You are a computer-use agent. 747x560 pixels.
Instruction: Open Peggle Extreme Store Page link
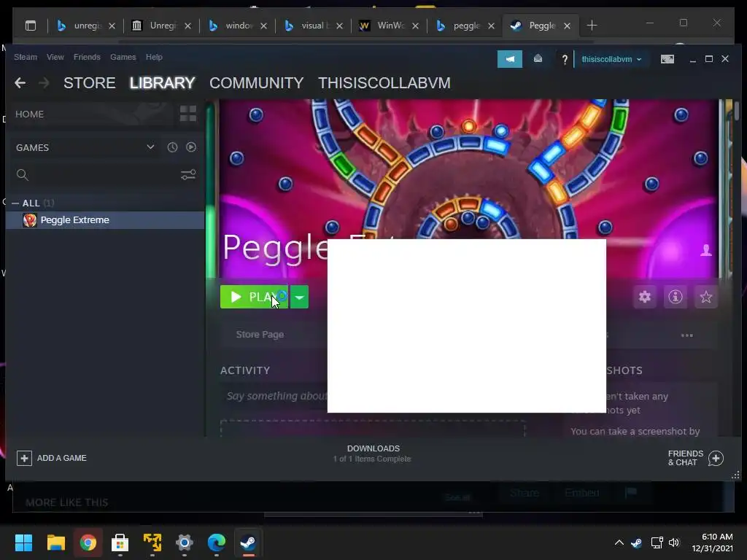260,334
